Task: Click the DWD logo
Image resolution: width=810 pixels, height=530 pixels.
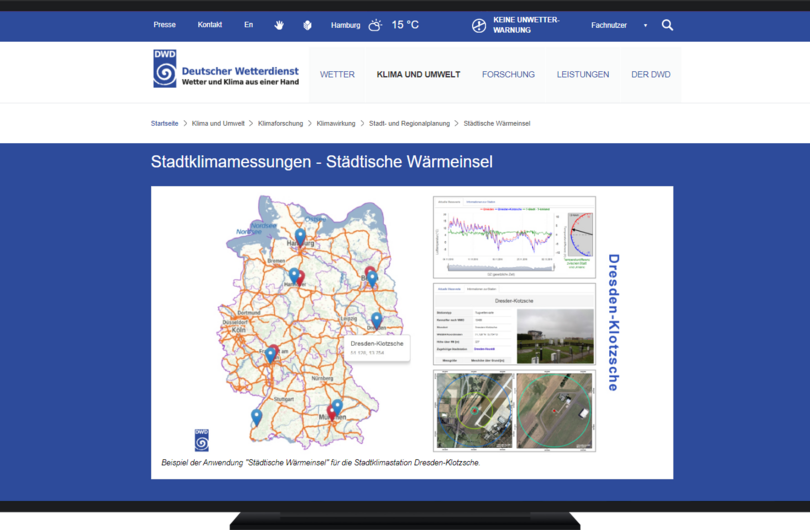Action: [165, 68]
